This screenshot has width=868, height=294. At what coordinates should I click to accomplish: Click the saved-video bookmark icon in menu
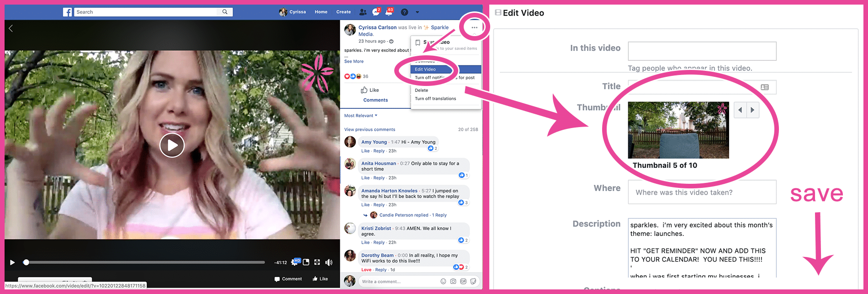coord(418,43)
